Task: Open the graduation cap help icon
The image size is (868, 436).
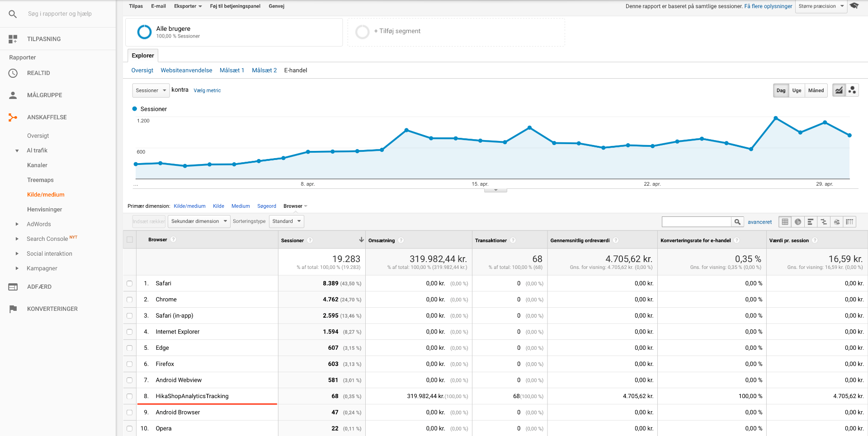Action: pyautogui.click(x=854, y=6)
